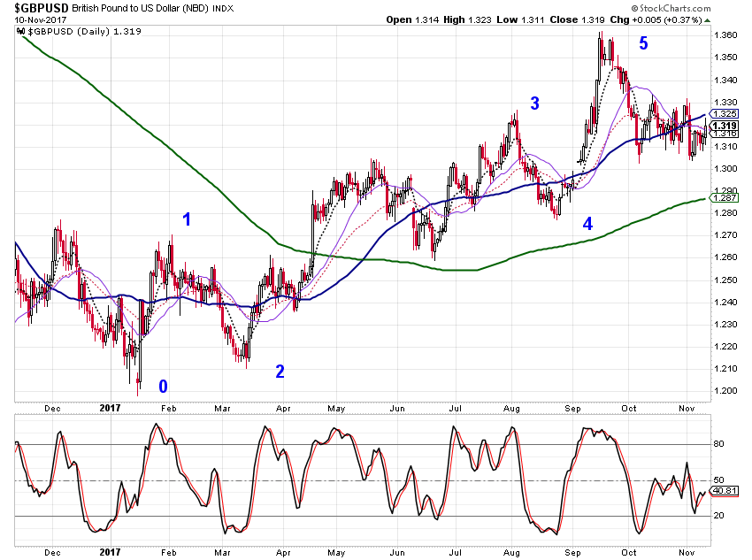Image resolution: width=752 pixels, height=560 pixels.
Task: Select Elliott wave label 1 above February
Action: tap(187, 219)
